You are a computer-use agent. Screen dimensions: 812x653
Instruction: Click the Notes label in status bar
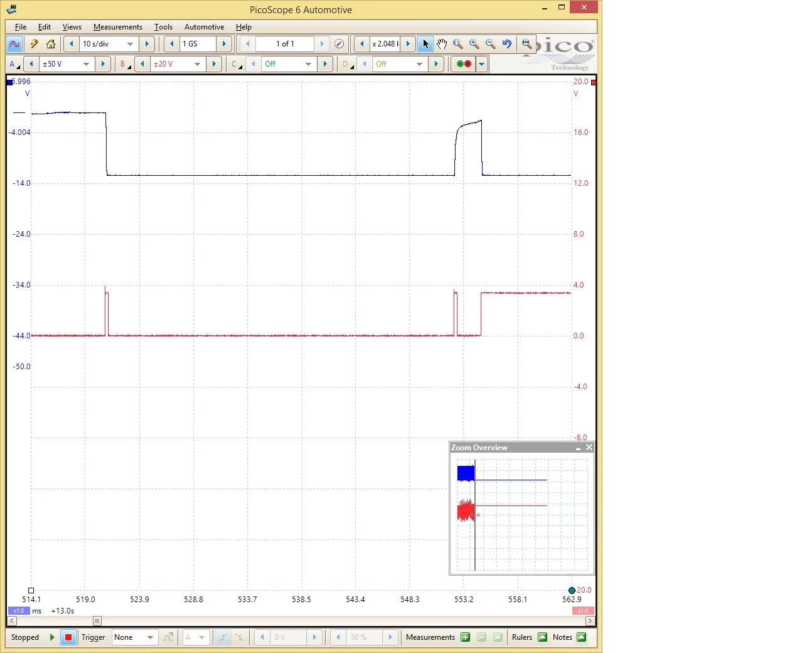point(562,637)
